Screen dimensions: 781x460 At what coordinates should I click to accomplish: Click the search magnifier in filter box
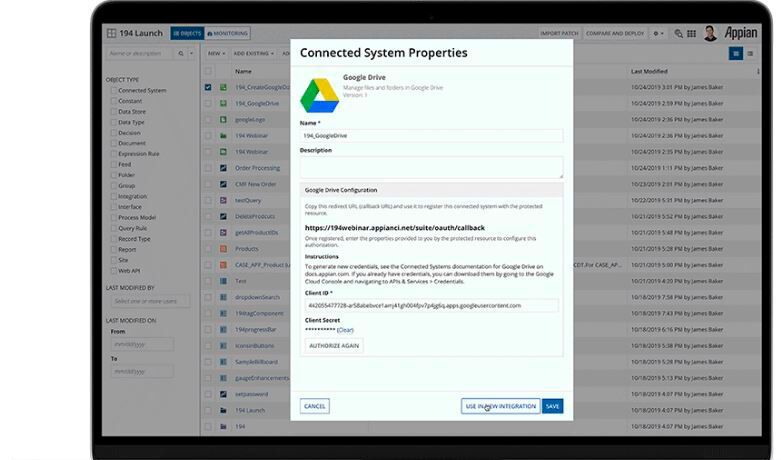point(181,53)
